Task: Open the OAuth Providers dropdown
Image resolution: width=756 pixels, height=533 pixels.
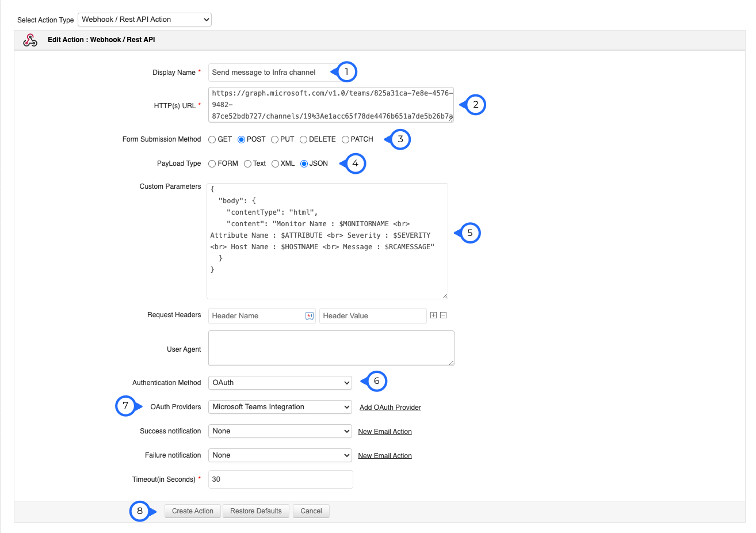Action: click(x=280, y=407)
